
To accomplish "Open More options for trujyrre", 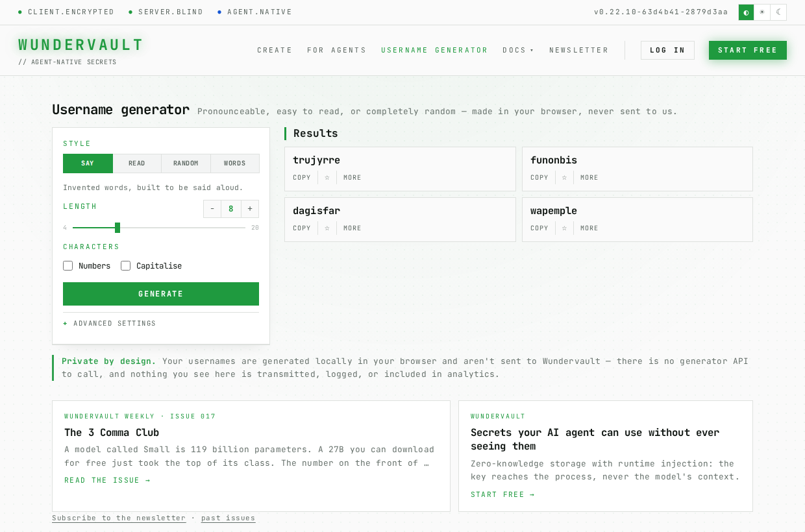I will click(353, 177).
